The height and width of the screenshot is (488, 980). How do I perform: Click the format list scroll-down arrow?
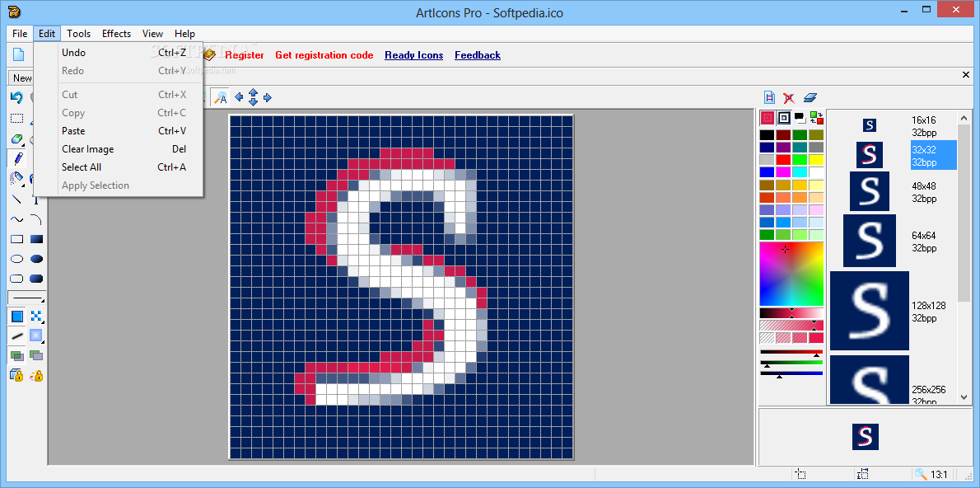964,397
